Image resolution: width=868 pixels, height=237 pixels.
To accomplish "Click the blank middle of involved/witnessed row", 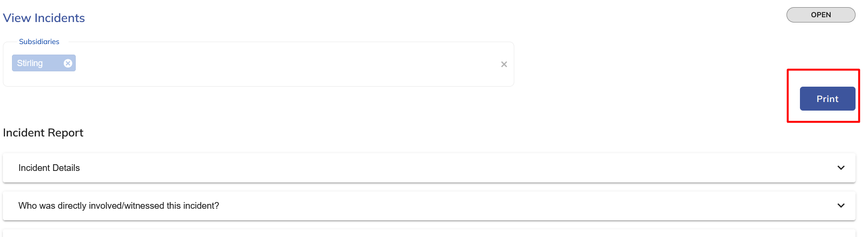I will (x=479, y=205).
